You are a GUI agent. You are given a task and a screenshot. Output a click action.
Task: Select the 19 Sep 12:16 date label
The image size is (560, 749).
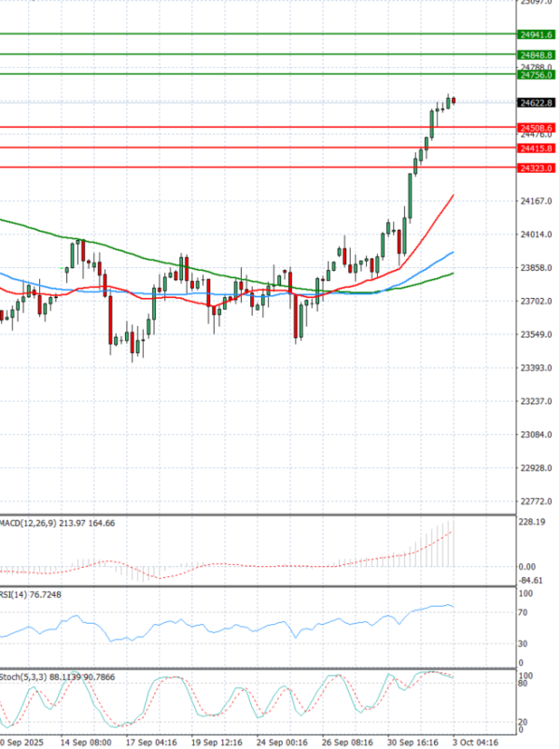(215, 742)
